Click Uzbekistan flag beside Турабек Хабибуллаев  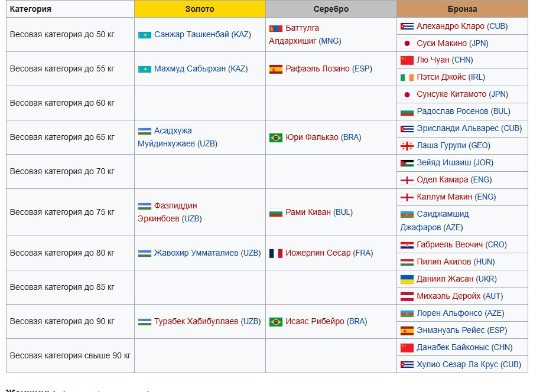(x=144, y=322)
